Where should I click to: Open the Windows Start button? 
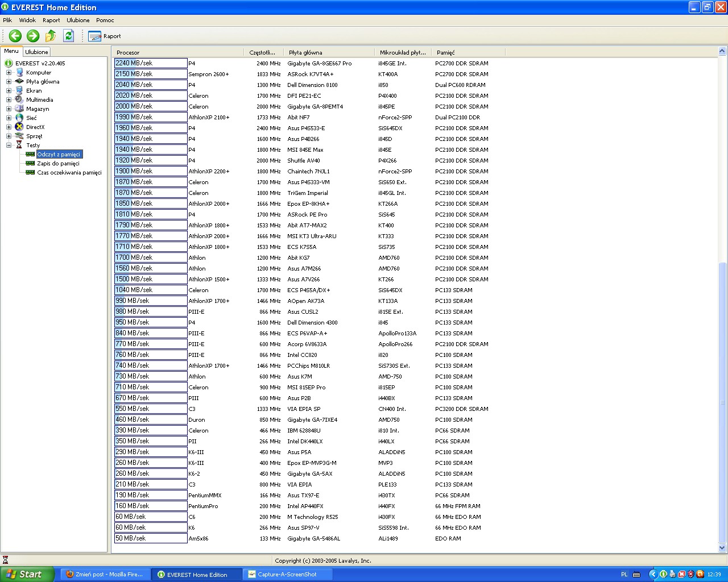point(27,574)
